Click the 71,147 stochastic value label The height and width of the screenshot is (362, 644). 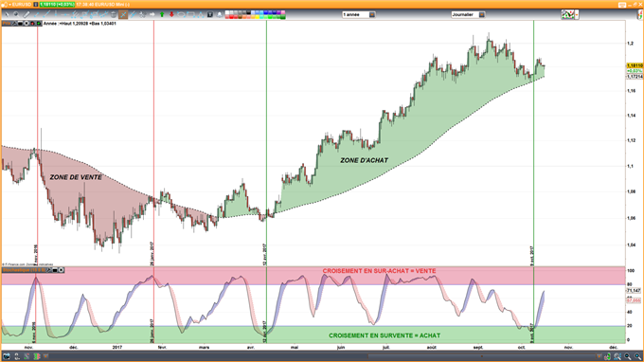pos(634,290)
